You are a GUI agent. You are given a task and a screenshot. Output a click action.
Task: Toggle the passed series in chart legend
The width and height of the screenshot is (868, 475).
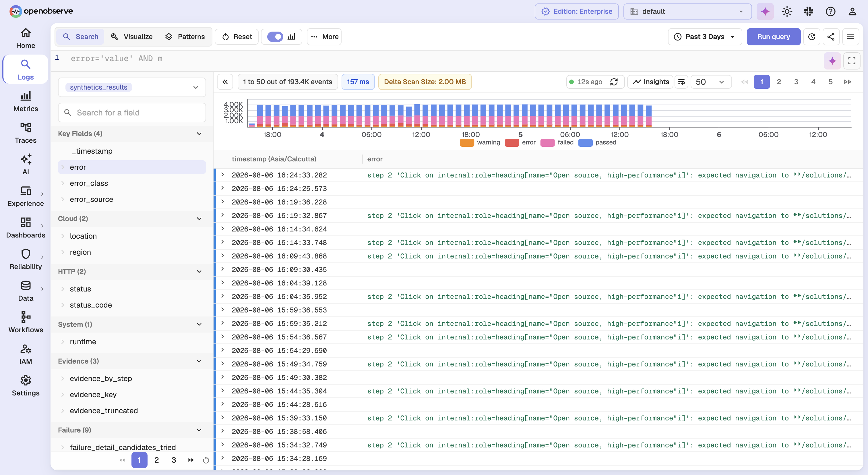(x=597, y=143)
